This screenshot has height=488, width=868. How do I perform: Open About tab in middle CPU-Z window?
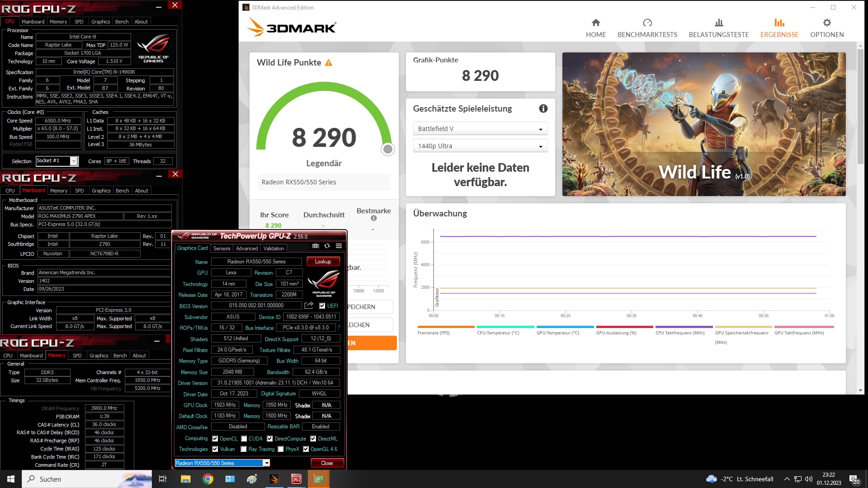click(x=142, y=191)
